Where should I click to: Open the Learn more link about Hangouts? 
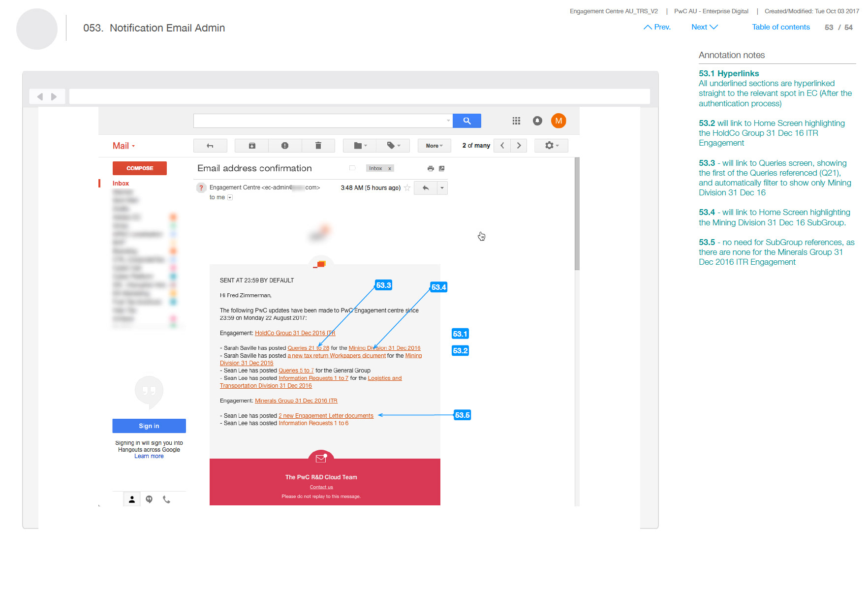[149, 457]
